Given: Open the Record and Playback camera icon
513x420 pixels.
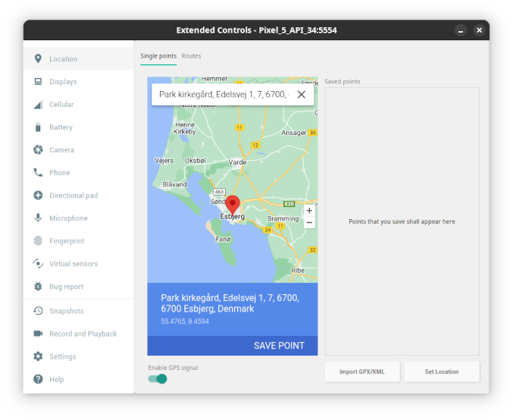Looking at the screenshot, I should coord(38,334).
